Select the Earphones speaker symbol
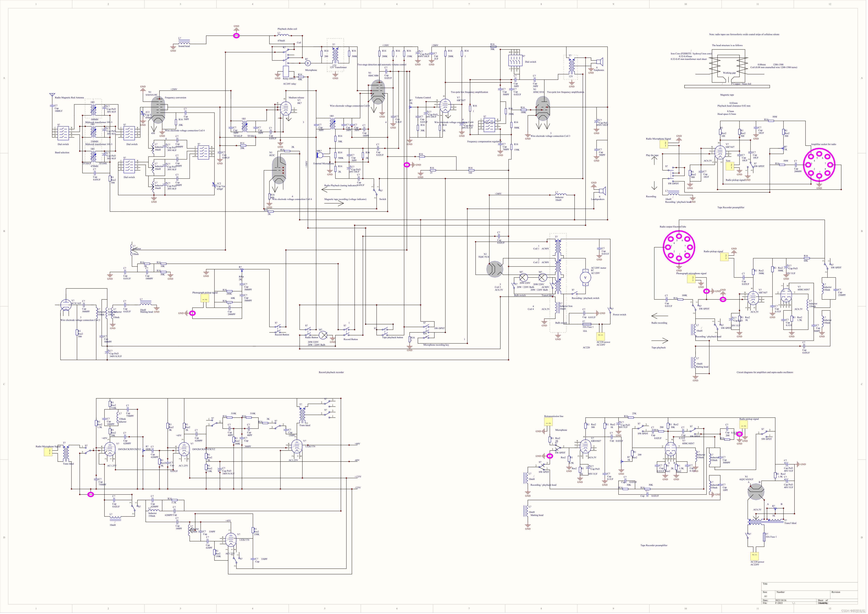868x614 pixels. coord(600,62)
